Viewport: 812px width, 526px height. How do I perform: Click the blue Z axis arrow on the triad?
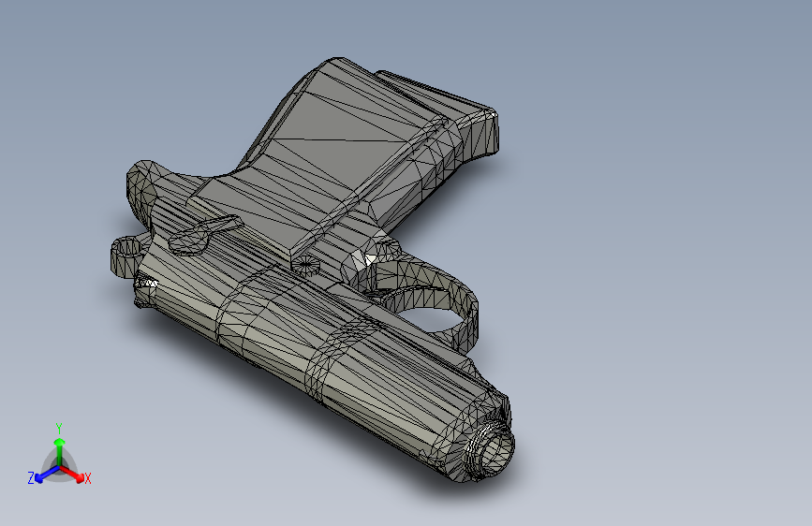tap(48, 475)
